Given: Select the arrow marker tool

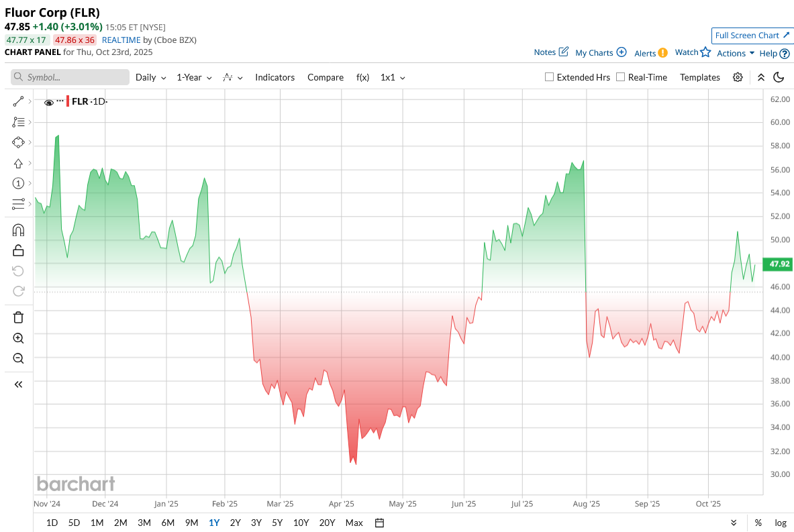Looking at the screenshot, I should pyautogui.click(x=18, y=163).
